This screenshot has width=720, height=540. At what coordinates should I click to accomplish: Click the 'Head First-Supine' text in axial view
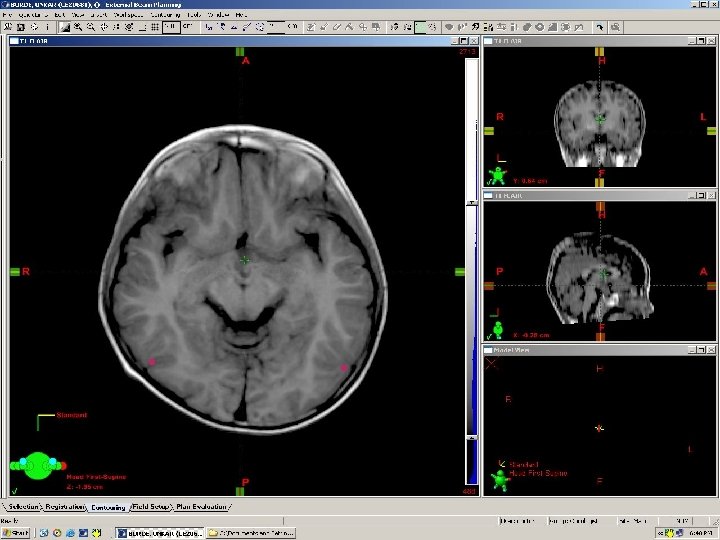96,477
